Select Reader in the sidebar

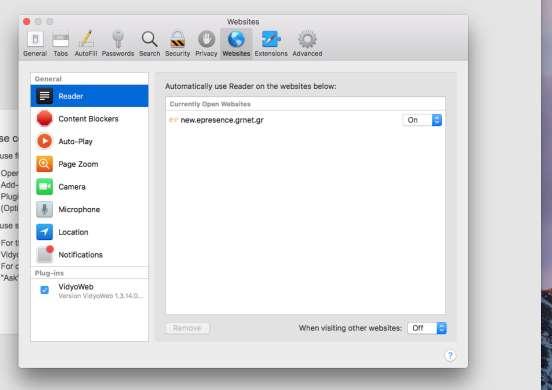(x=89, y=96)
